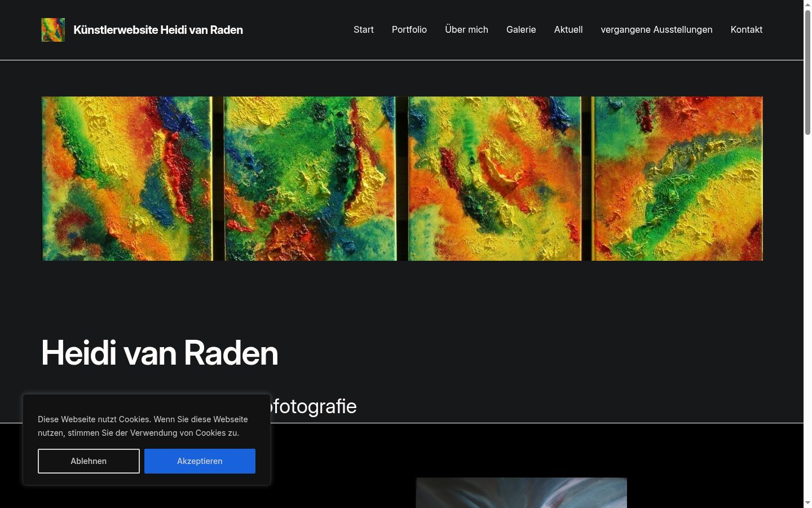Open the Portfolio menu item
This screenshot has height=508, width=812.
pyautogui.click(x=409, y=29)
